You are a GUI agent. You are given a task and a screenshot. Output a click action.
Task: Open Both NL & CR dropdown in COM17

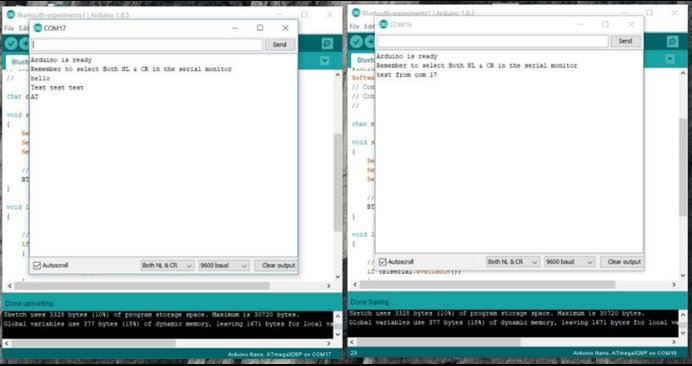tap(167, 265)
